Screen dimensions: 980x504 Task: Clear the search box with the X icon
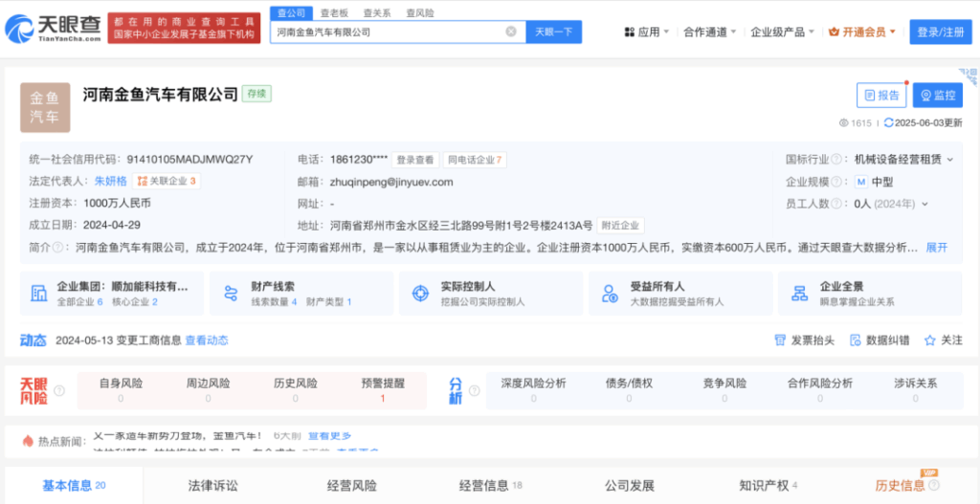click(511, 32)
